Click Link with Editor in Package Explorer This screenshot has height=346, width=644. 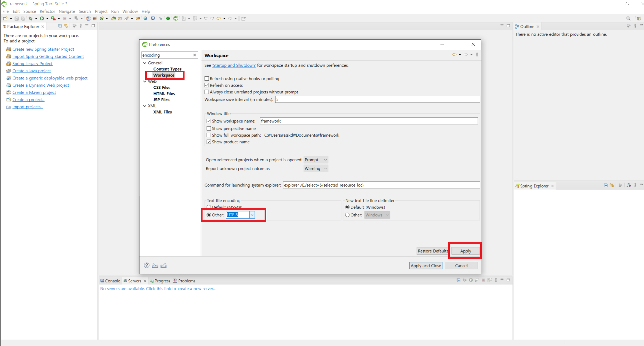(x=66, y=26)
